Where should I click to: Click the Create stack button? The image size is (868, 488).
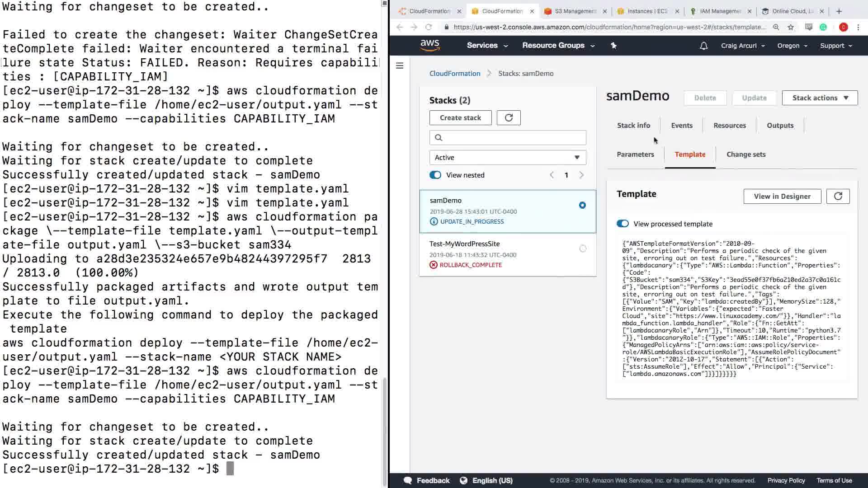460,118
